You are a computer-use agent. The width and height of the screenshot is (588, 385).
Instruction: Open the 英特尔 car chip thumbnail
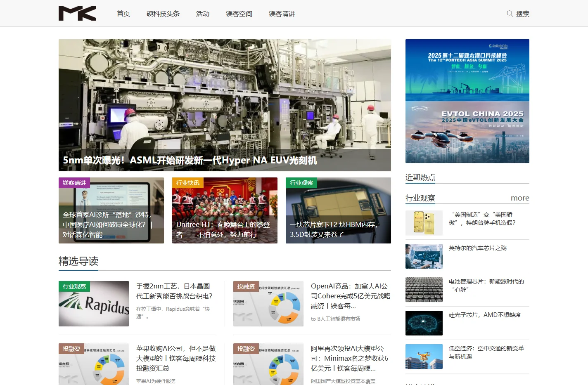pos(424,256)
